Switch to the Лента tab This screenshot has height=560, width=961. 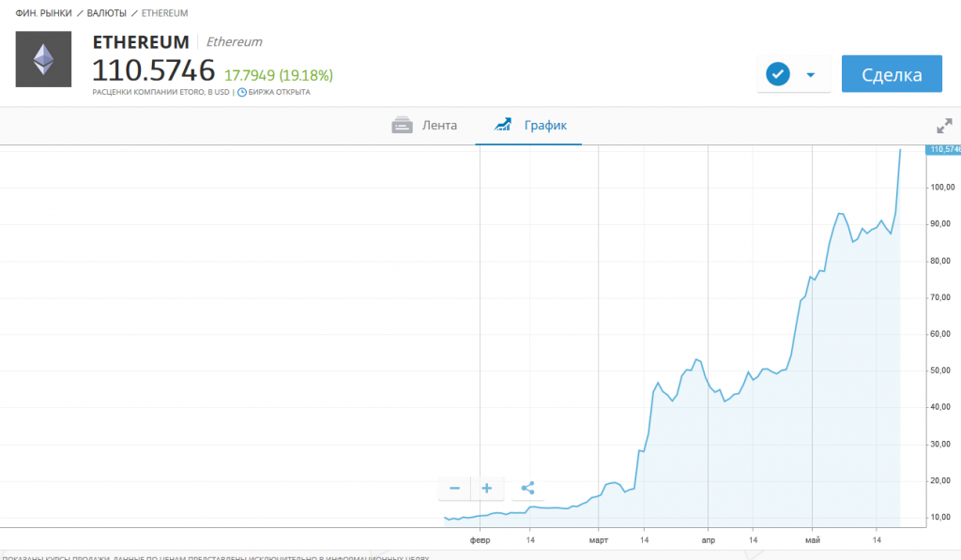(425, 125)
